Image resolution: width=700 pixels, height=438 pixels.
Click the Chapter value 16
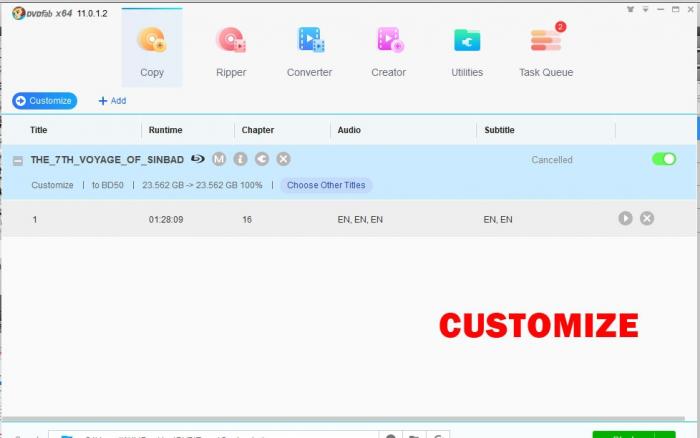[247, 220]
